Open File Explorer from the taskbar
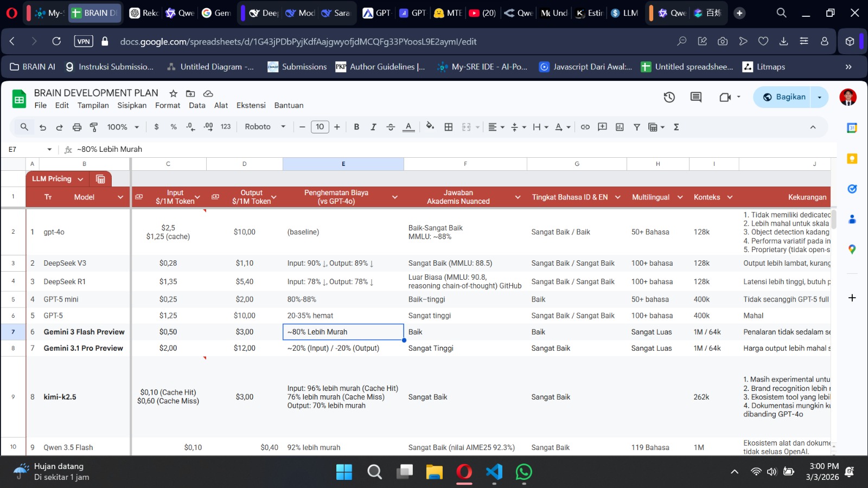This screenshot has width=868, height=488. 434,472
